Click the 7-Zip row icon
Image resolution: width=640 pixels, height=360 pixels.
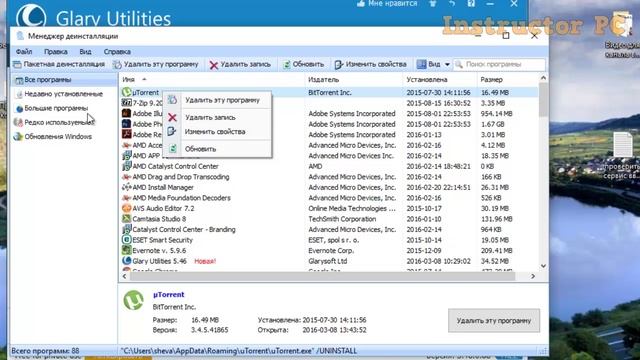pos(127,103)
